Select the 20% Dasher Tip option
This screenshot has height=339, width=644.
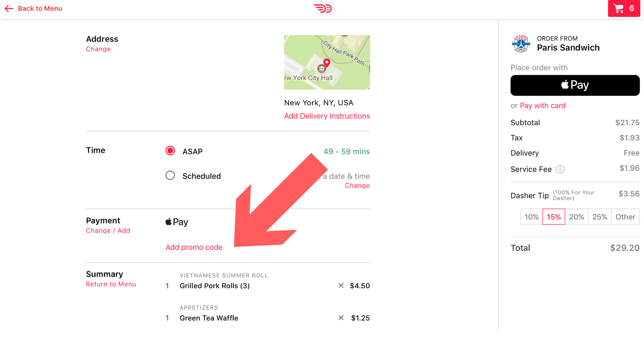pos(577,216)
